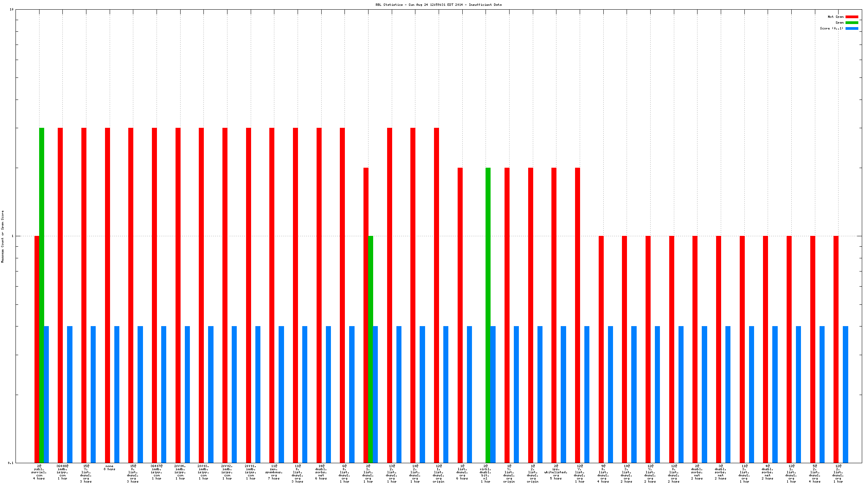Click the 'Not Spam' legend text

pyautogui.click(x=835, y=17)
